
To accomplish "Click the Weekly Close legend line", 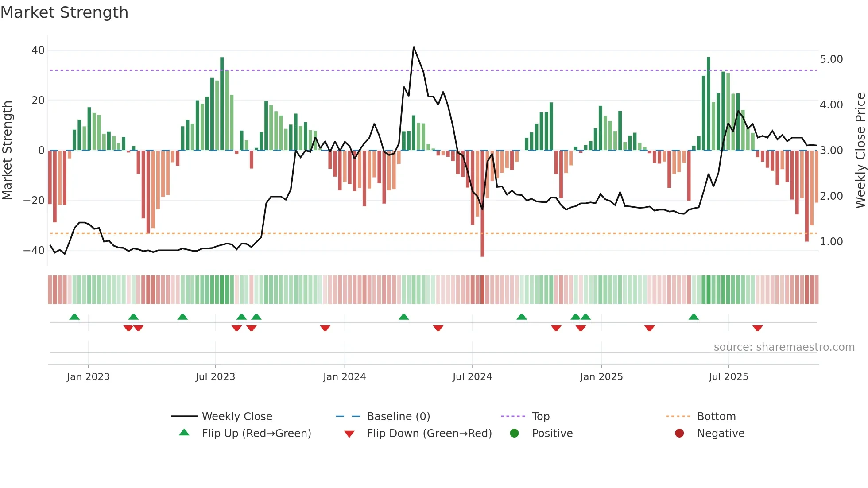I will click(x=184, y=416).
